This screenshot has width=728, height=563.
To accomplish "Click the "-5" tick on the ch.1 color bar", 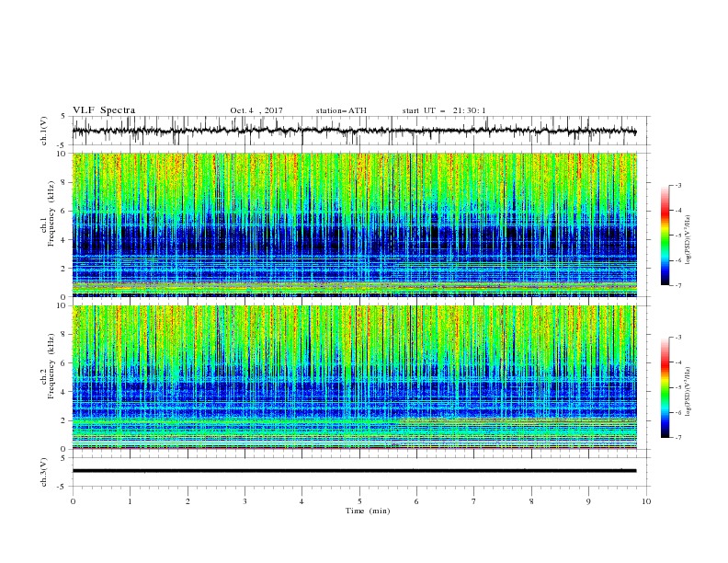I will (677, 236).
